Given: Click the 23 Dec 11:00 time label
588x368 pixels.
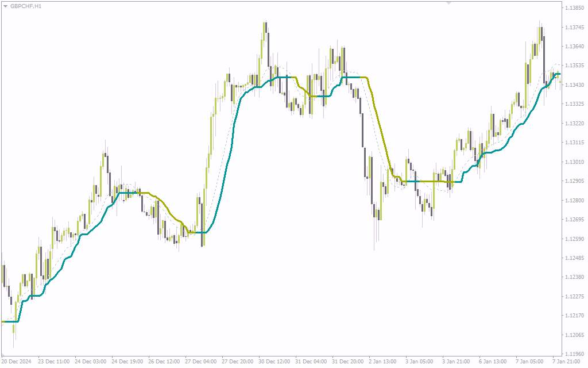Looking at the screenshot, I should 53,362.
